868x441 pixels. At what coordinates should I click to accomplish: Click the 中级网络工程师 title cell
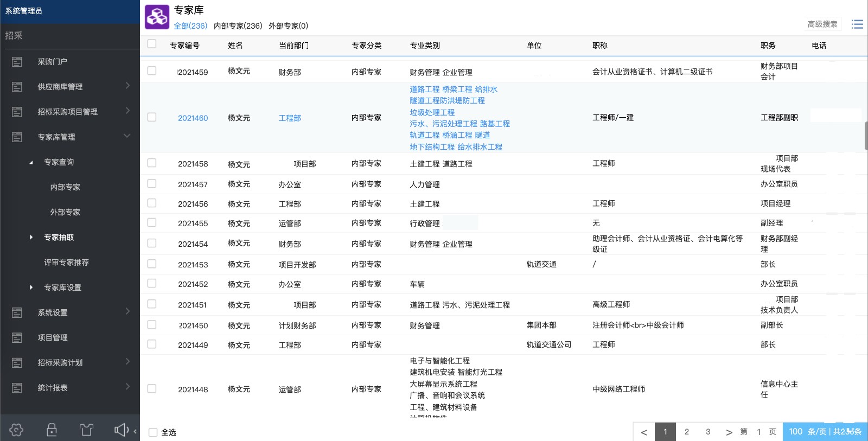click(x=619, y=389)
